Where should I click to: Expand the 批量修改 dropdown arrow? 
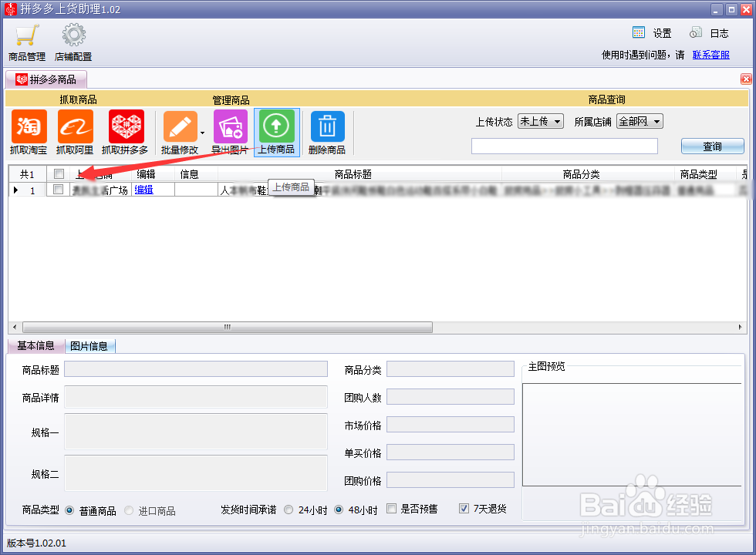coord(202,133)
